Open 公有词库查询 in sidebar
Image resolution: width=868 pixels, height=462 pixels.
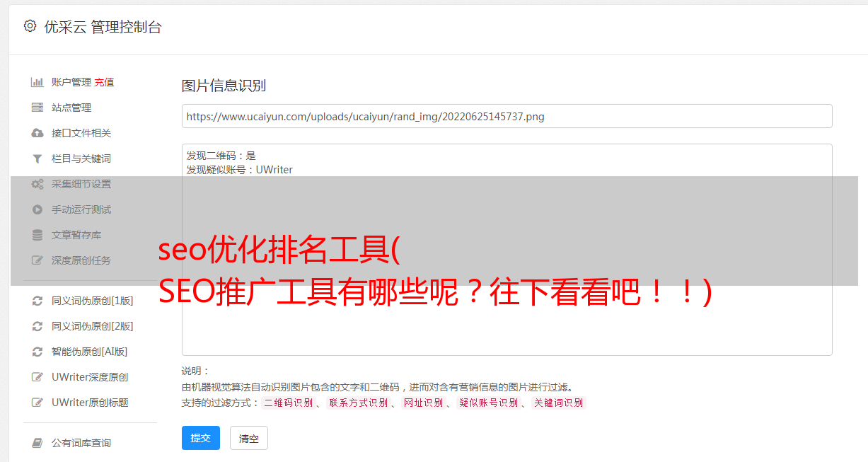pyautogui.click(x=81, y=443)
